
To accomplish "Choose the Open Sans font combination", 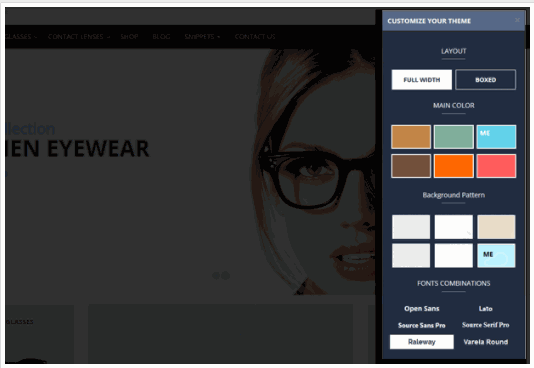I will 422,308.
